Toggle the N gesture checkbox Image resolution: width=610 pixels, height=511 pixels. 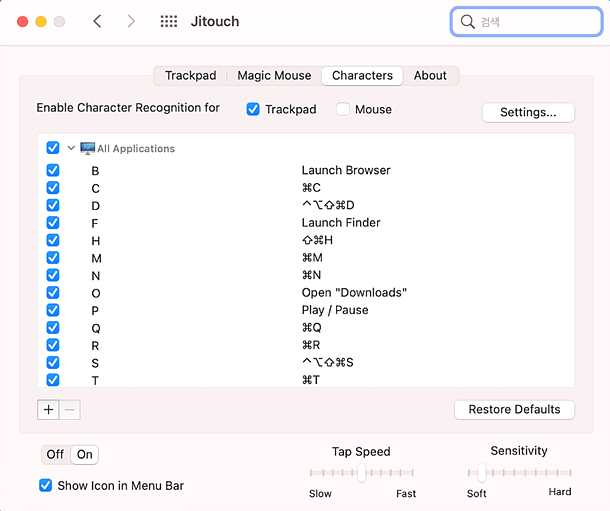pos(53,275)
